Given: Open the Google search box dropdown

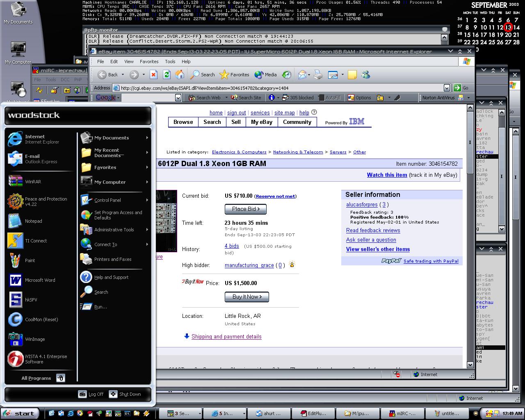Looking at the screenshot, I should (178, 98).
